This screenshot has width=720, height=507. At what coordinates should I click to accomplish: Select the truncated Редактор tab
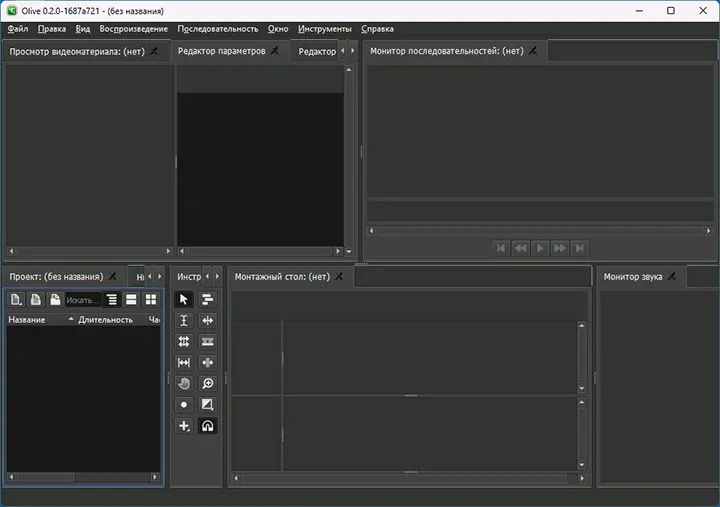coord(317,51)
